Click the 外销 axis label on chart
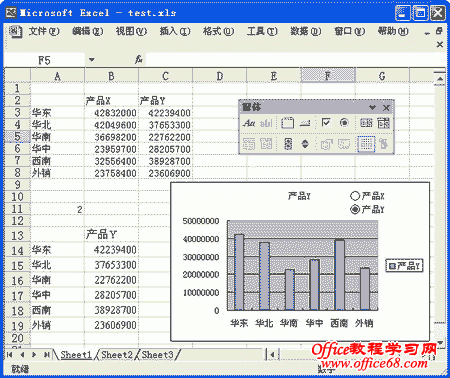This screenshot has width=450, height=378. click(x=364, y=323)
